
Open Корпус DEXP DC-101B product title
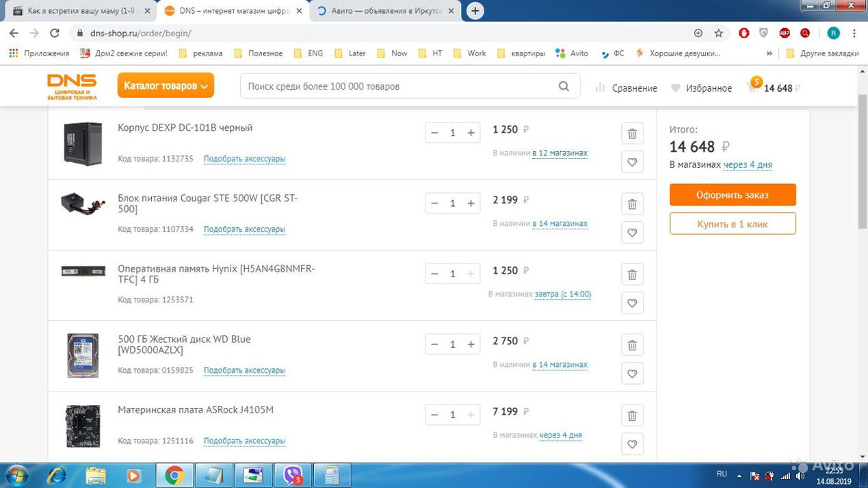click(x=185, y=127)
